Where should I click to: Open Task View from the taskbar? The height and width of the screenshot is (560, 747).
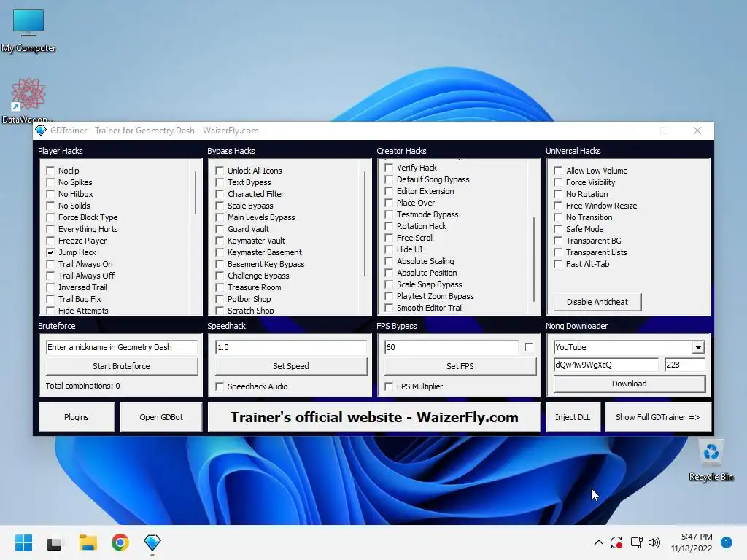click(55, 542)
